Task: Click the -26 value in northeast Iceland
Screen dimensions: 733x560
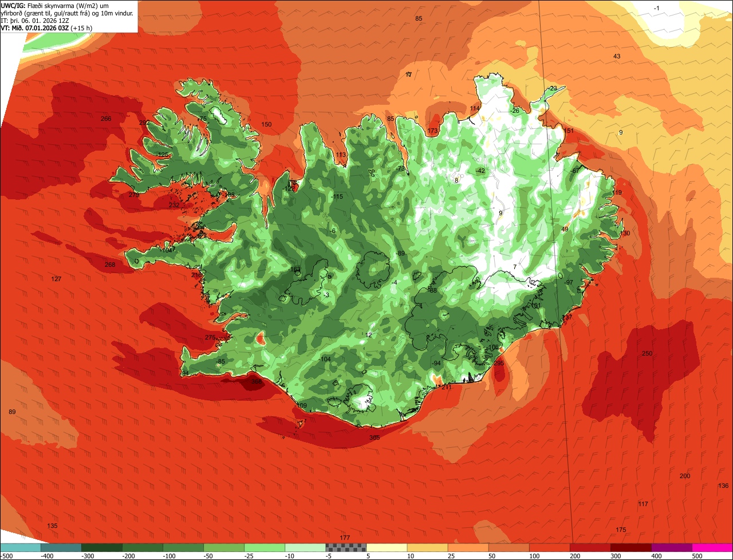Action: tap(515, 111)
